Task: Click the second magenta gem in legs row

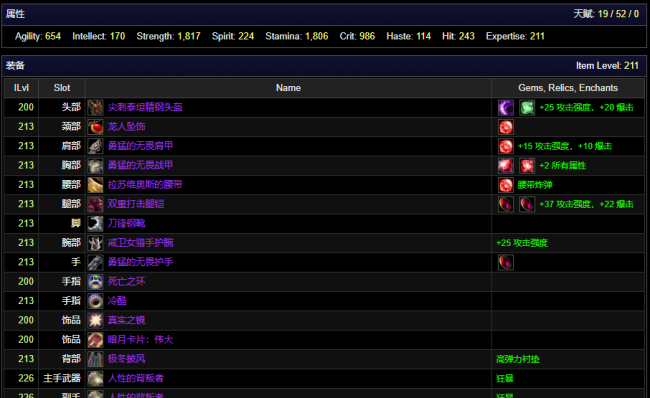Action: 527,204
